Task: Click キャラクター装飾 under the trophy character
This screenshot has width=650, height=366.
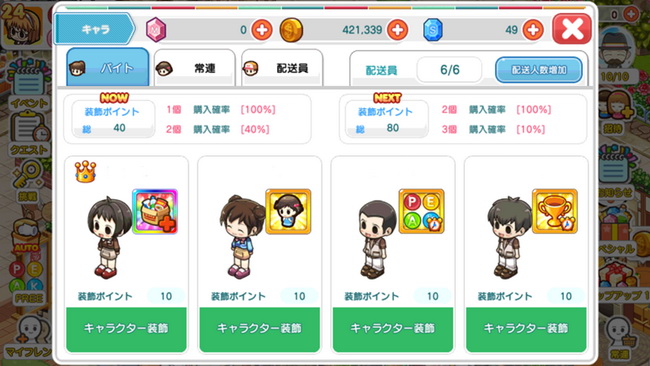Action: click(526, 329)
